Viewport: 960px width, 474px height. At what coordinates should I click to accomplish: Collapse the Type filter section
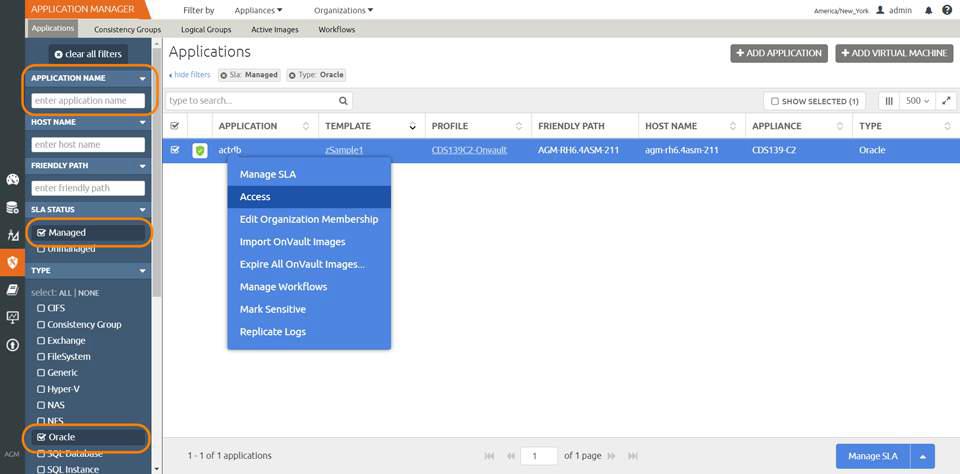(143, 270)
